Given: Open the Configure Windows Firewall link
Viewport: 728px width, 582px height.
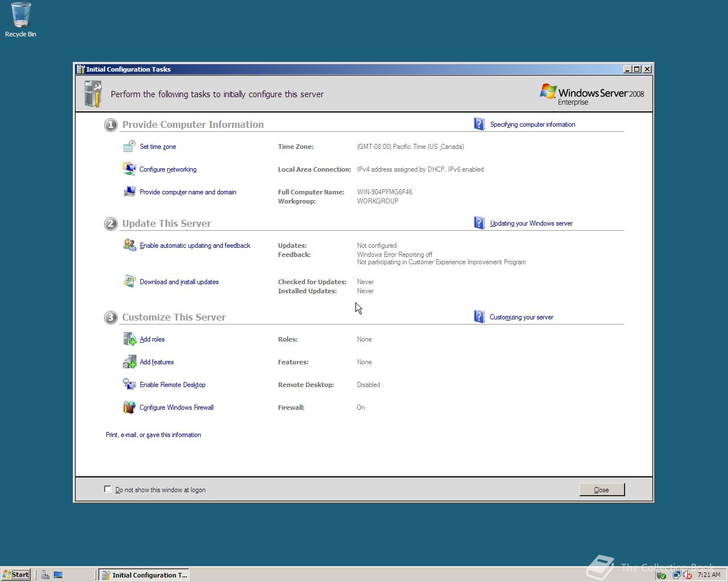Looking at the screenshot, I should click(176, 408).
